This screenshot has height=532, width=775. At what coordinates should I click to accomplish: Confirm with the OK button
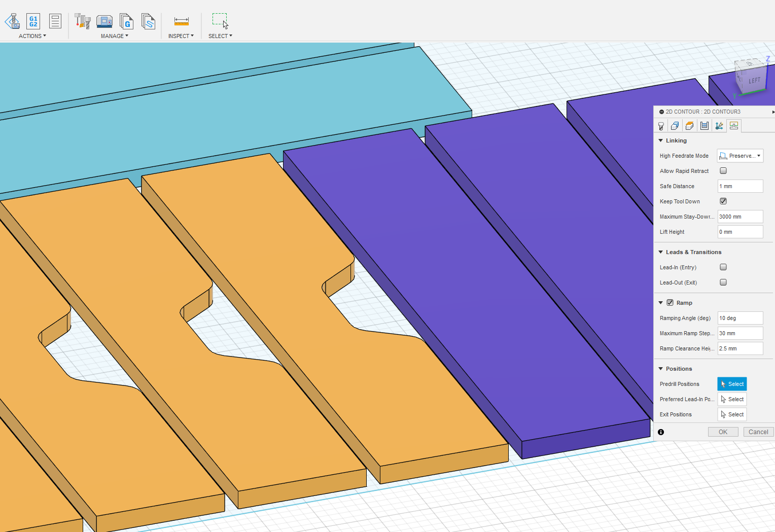pyautogui.click(x=723, y=432)
